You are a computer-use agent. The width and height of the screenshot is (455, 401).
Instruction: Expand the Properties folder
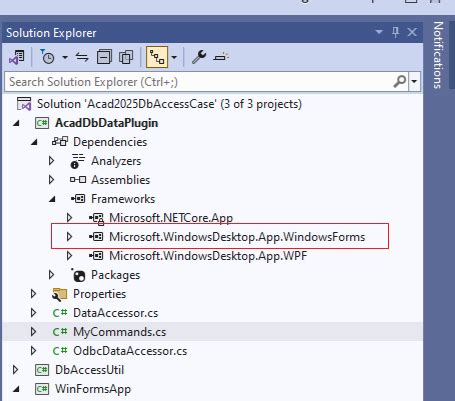[33, 294]
